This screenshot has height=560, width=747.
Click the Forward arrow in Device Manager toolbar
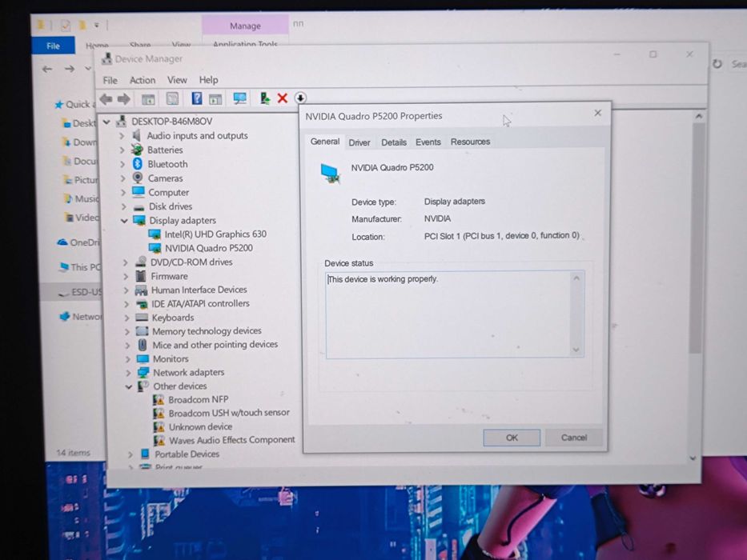(124, 99)
